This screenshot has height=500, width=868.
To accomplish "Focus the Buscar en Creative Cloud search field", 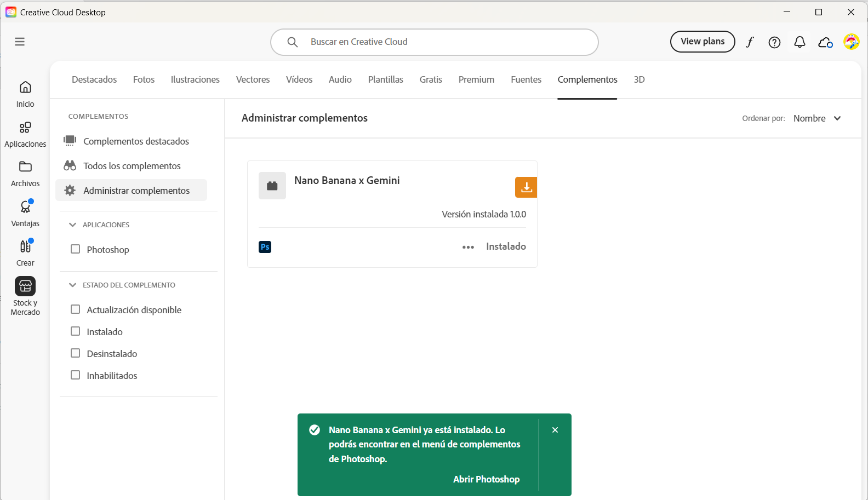I will pyautogui.click(x=435, y=42).
